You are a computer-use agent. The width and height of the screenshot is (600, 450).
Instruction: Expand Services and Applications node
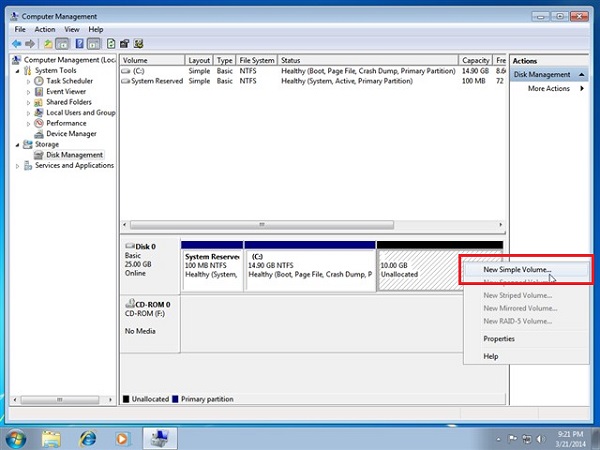[x=17, y=166]
